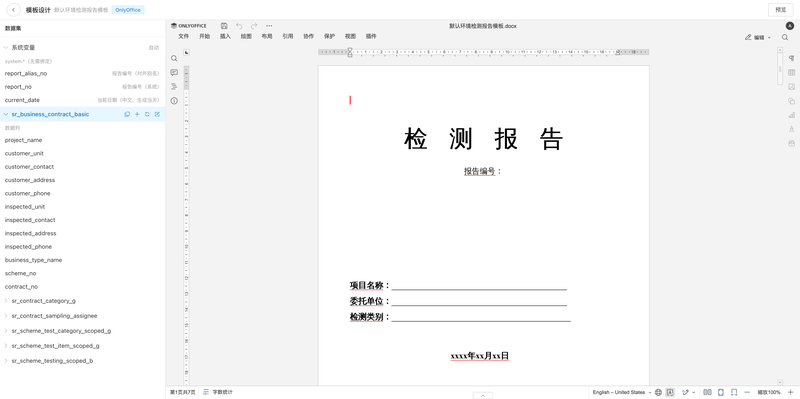Click the track changes icon in status bar
The height and width of the screenshot is (399, 800).
(x=685, y=392)
